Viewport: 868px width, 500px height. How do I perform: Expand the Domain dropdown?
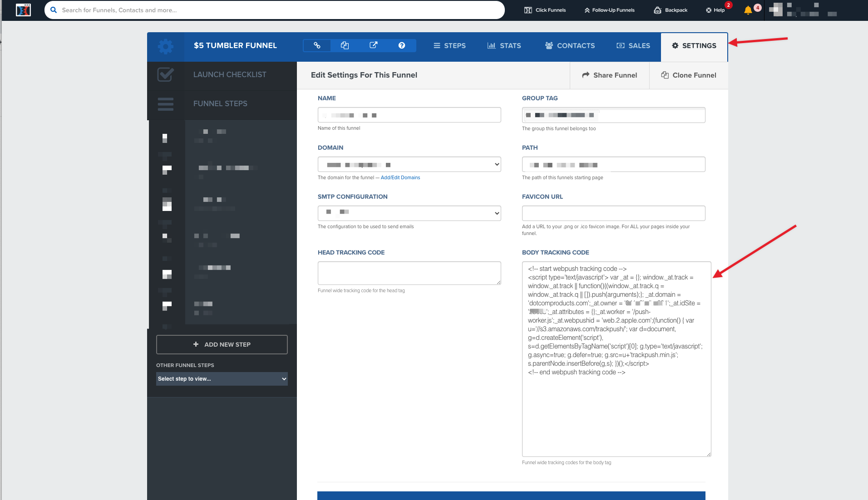[409, 164]
